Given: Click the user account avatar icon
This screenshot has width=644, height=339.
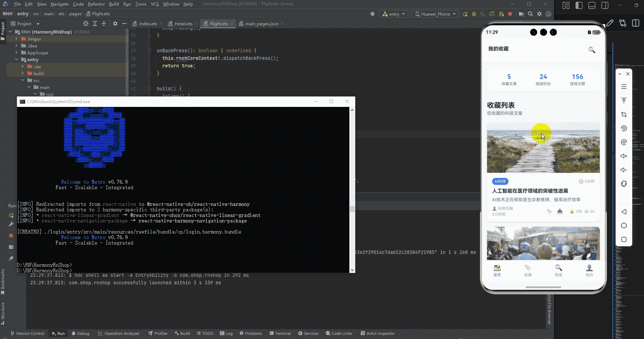Looking at the screenshot, I should (549, 14).
